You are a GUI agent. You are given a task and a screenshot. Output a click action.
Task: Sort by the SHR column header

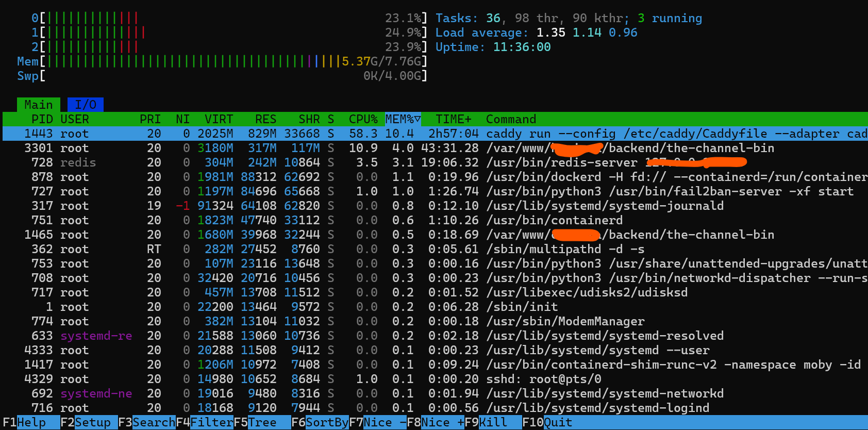coord(309,119)
